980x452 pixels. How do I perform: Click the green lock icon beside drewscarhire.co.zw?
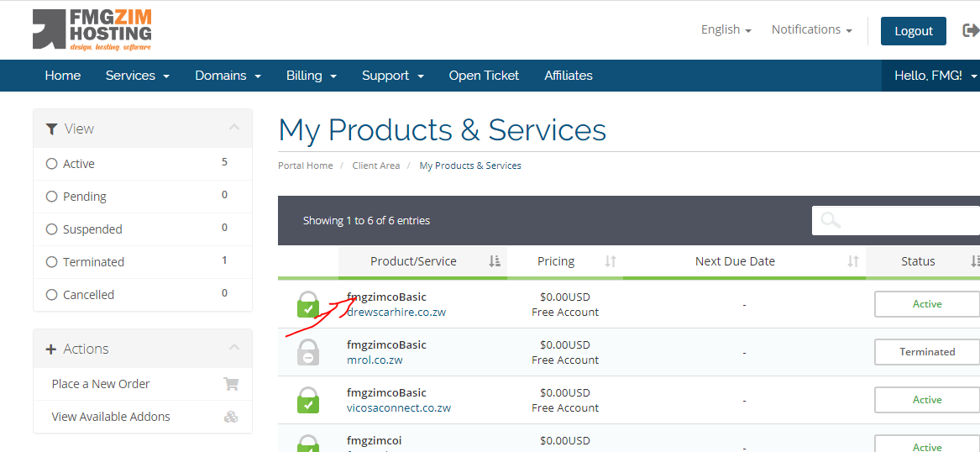tap(308, 304)
